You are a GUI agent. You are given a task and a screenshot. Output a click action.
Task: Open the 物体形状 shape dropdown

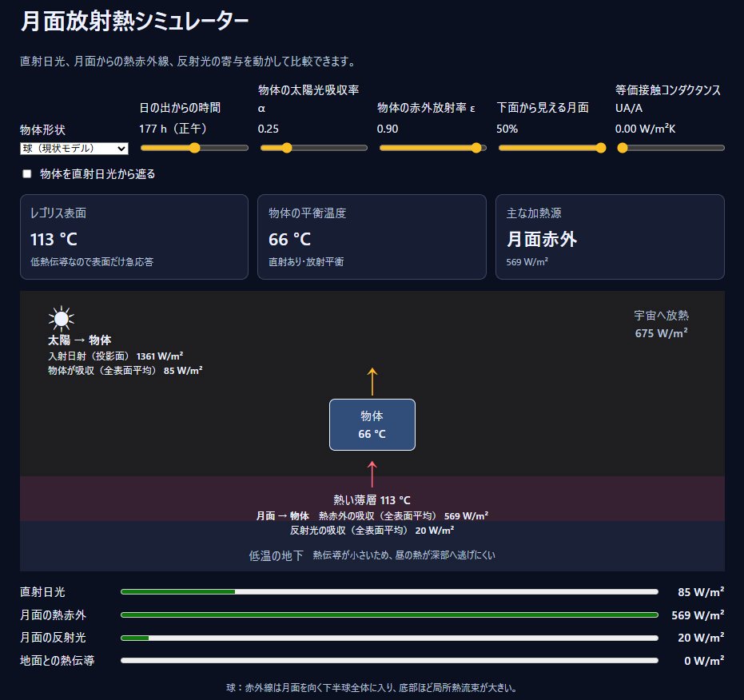point(74,149)
